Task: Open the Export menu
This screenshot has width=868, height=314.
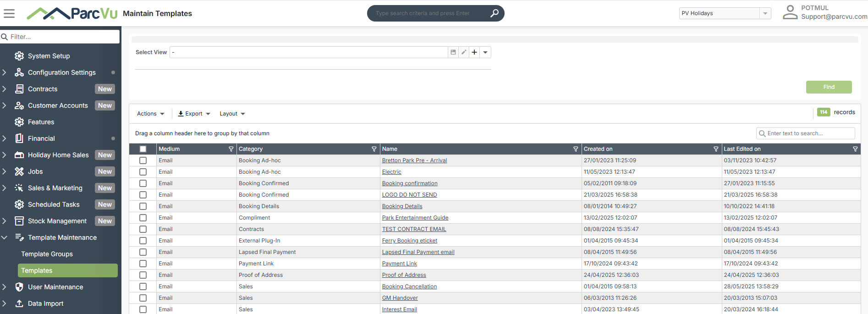Action: pyautogui.click(x=194, y=114)
